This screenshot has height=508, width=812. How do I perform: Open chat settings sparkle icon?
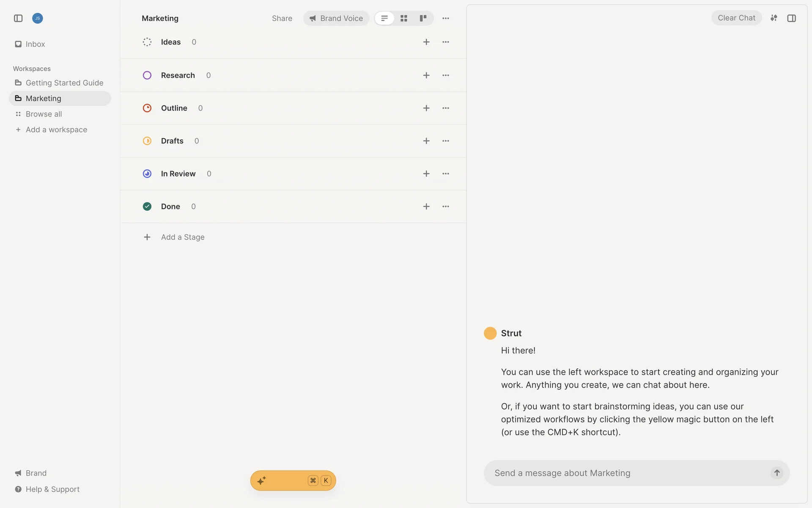coord(774,18)
